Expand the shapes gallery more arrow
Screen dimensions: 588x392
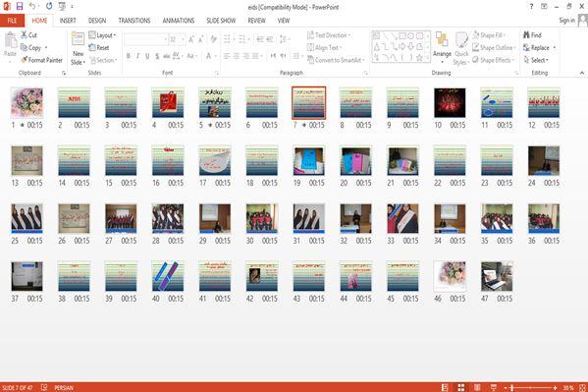click(427, 57)
